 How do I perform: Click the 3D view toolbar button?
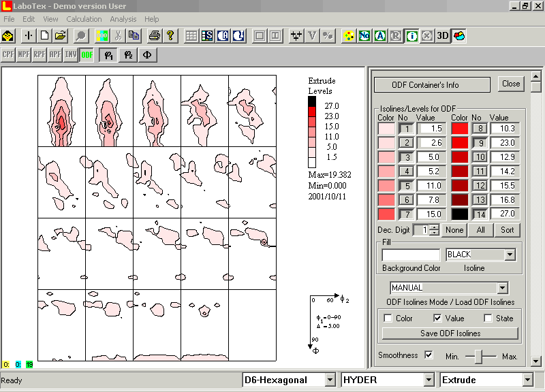click(443, 35)
